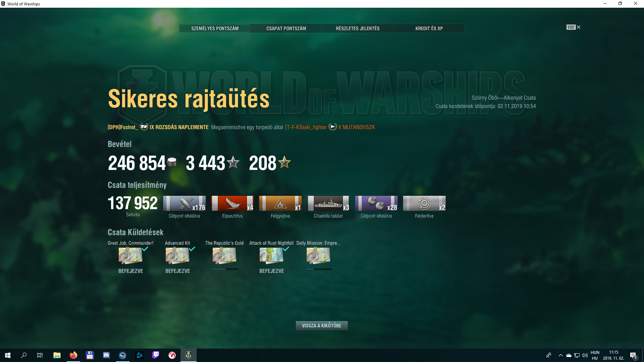Viewport: 644px width, 362px height.
Task: Click IX ROZSDÁS NAPLEMENTE ship name
Action: (179, 127)
